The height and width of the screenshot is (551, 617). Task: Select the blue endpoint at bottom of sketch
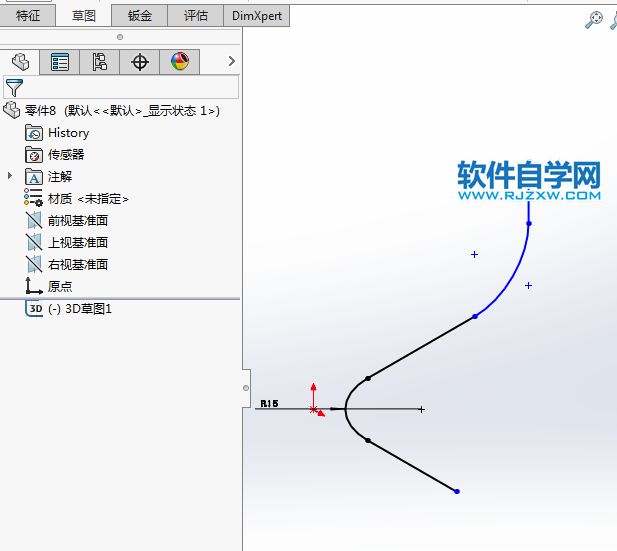[x=457, y=492]
